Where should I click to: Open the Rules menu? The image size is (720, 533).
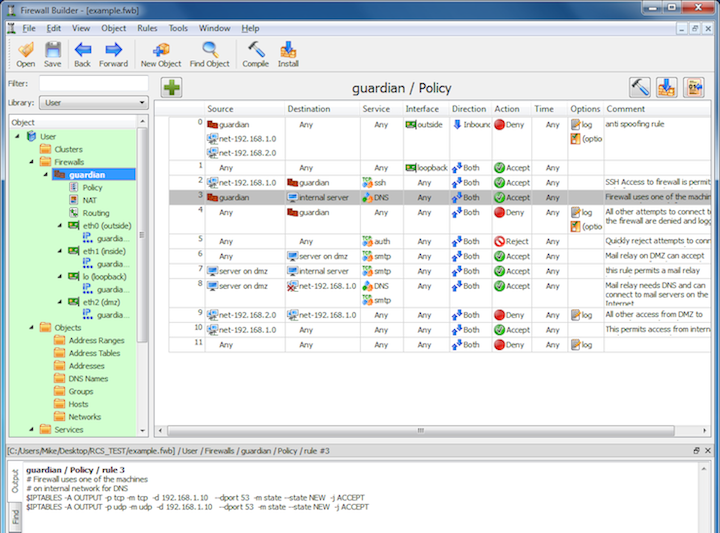coord(147,28)
